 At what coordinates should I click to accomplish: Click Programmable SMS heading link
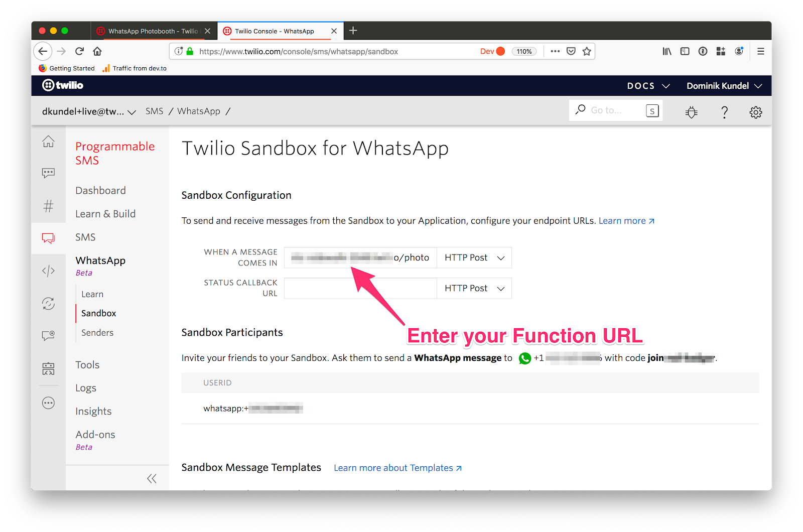point(115,153)
